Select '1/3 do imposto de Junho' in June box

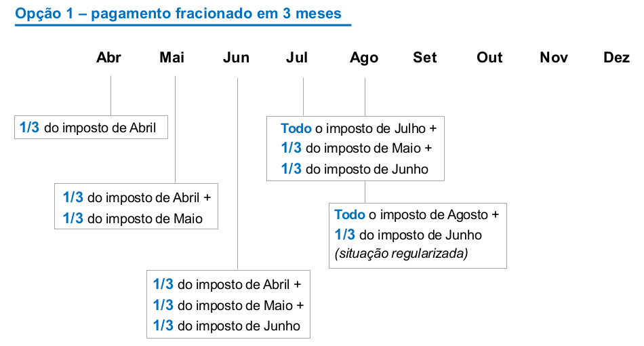coord(226,326)
